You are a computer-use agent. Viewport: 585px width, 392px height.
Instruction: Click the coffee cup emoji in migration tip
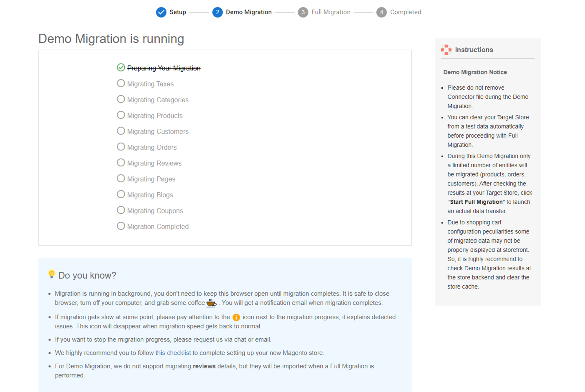point(212,302)
